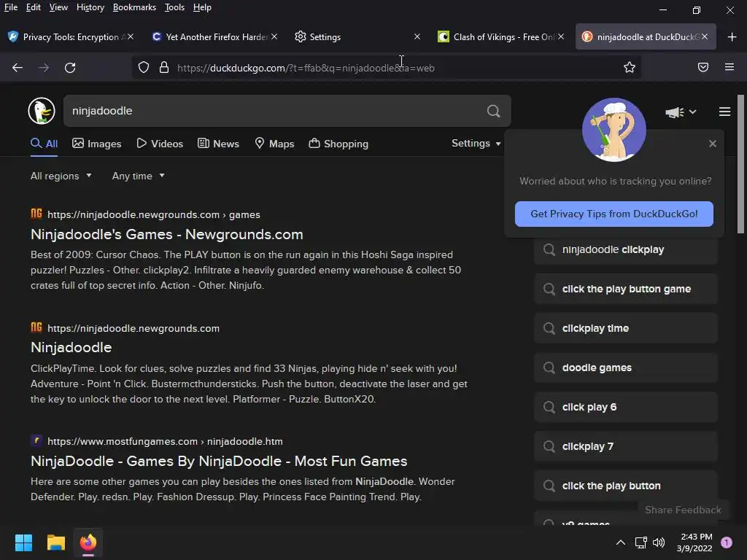Select the All results tab
Viewport: 747px width, 560px height.
[44, 144]
